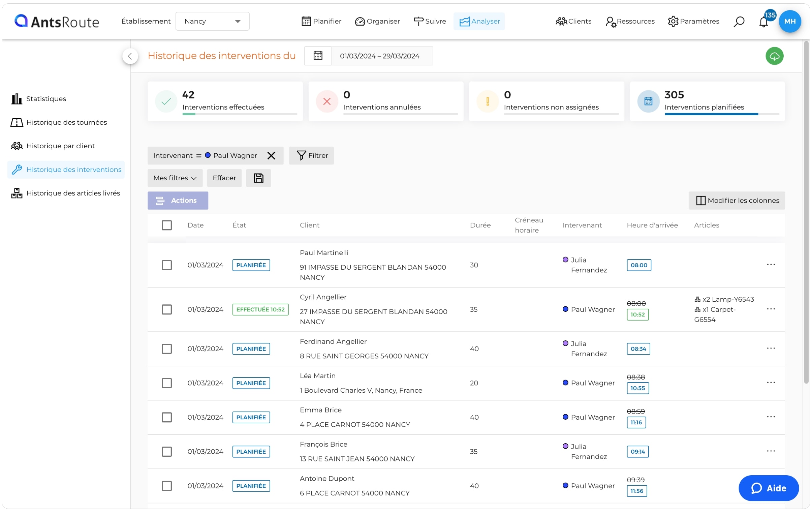Click the Filtrer button
Viewport: 812px width, 514px height.
(311, 155)
